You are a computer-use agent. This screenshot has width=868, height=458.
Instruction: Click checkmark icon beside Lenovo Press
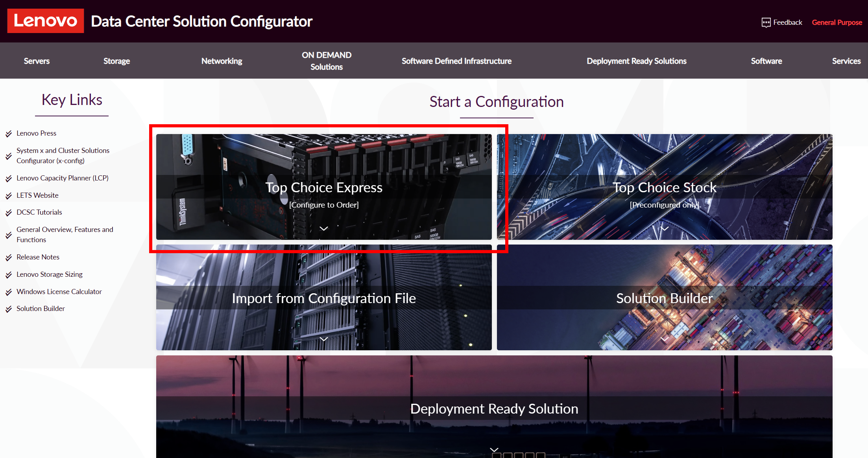pos(9,134)
